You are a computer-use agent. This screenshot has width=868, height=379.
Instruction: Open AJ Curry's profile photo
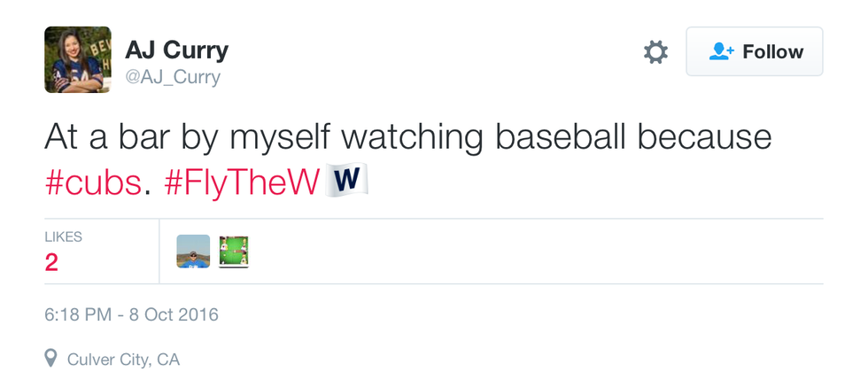click(x=78, y=60)
